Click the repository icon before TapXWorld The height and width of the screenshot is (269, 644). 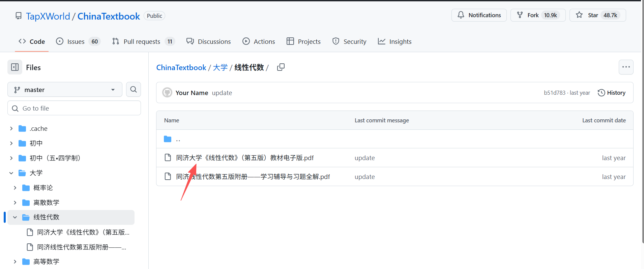click(19, 16)
